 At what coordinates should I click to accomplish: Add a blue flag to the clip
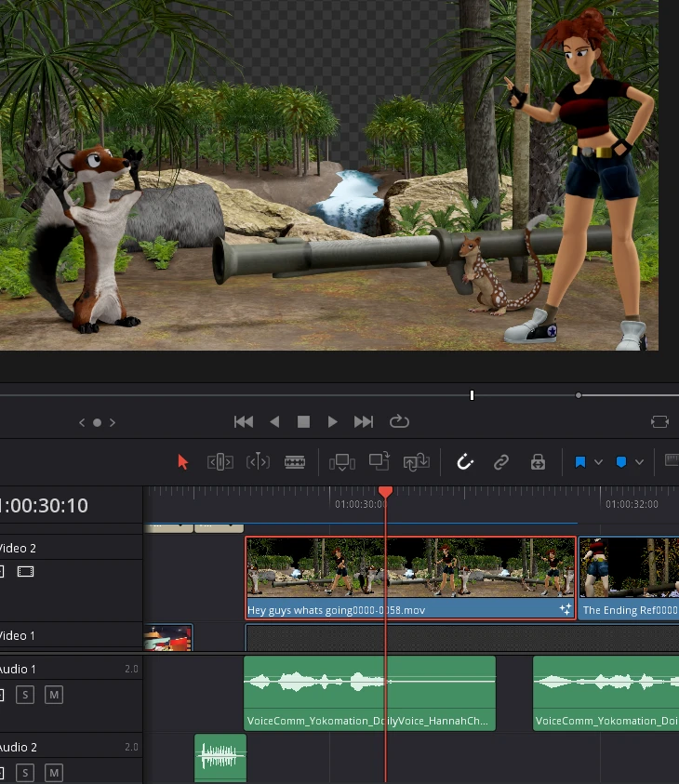(580, 462)
